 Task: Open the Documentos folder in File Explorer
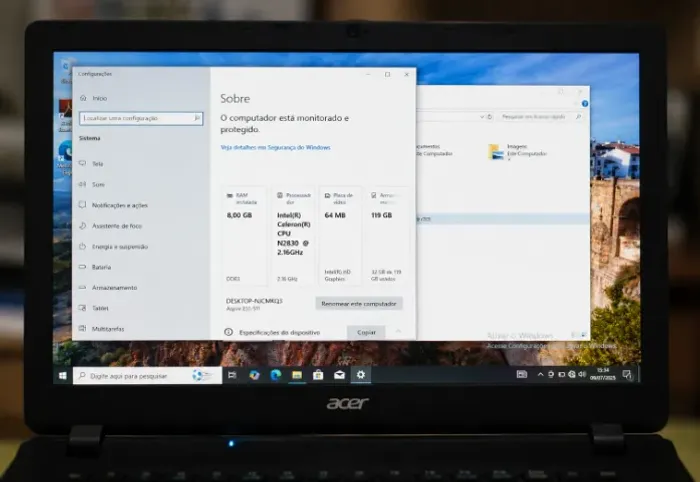434,150
